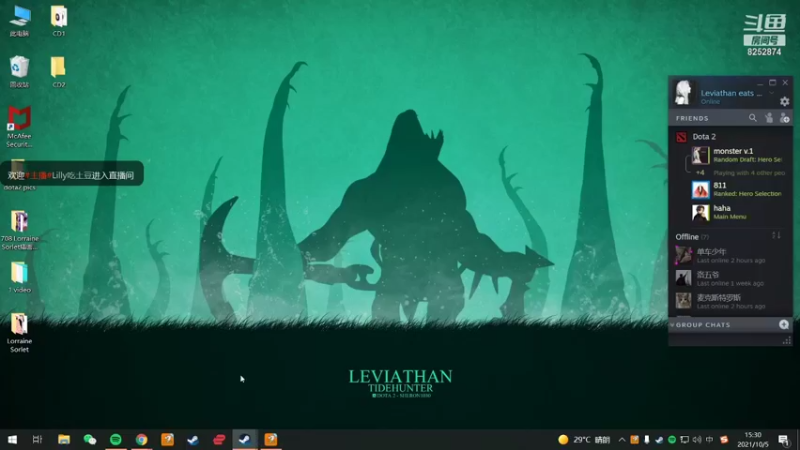
Task: Open the persona status dropdown arrow
Action: (771, 93)
